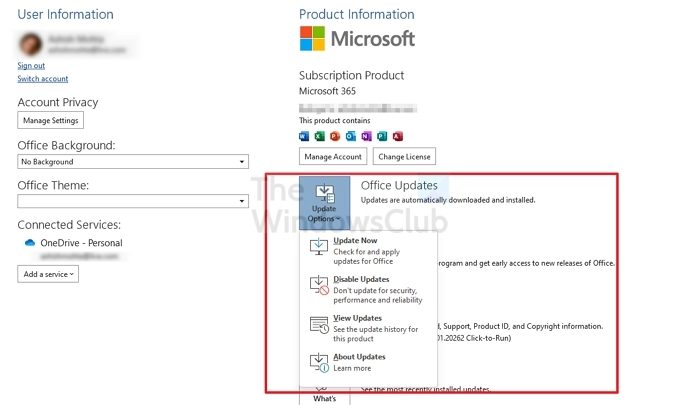Open Manage Settings for account privacy
Screen dimensions: 700x405
pyautogui.click(x=50, y=121)
